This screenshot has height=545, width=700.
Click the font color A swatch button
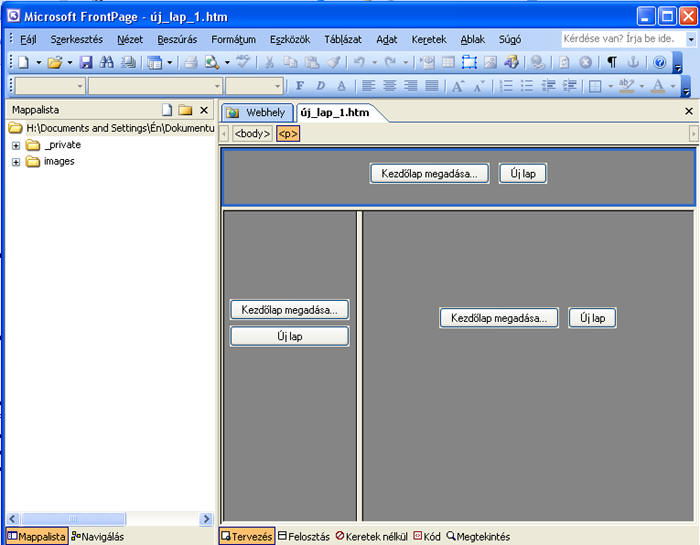click(x=658, y=86)
